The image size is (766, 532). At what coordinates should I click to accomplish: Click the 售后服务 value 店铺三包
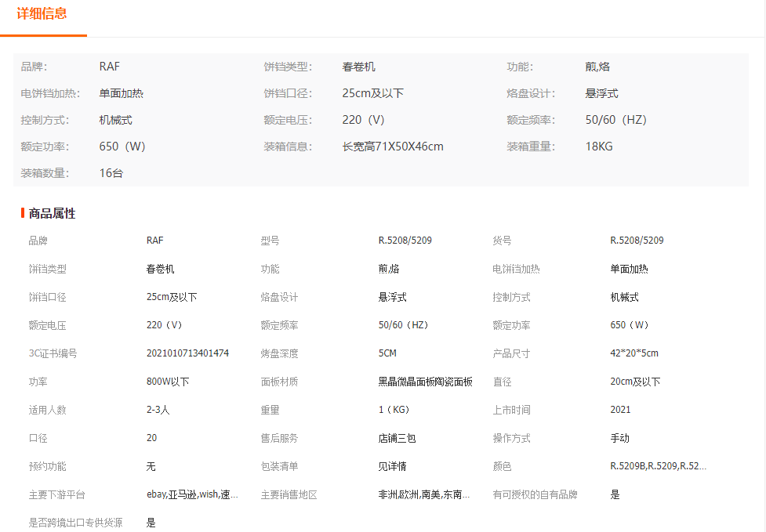pyautogui.click(x=397, y=438)
